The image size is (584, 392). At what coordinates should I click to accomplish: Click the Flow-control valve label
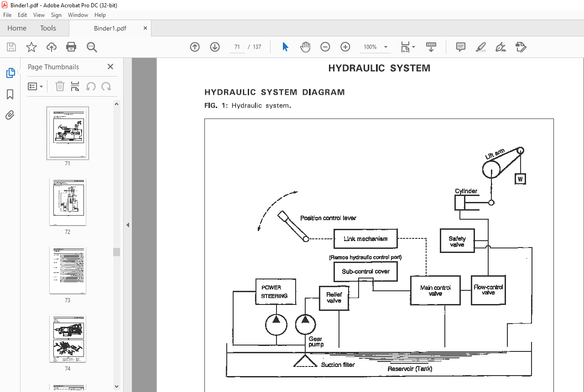tap(489, 290)
